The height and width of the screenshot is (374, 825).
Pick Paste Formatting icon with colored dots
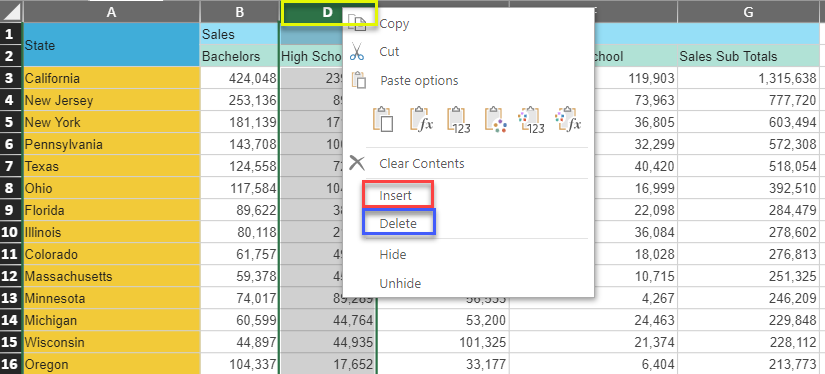[496, 119]
